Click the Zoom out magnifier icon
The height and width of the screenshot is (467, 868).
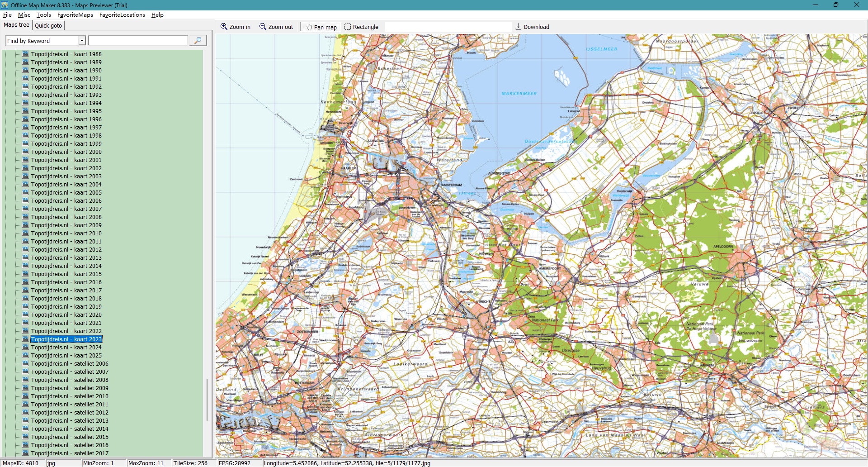tap(263, 27)
